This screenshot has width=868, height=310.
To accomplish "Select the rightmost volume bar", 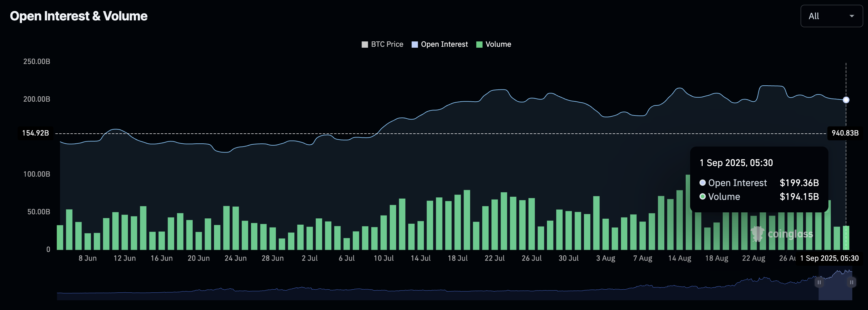I will tap(846, 238).
